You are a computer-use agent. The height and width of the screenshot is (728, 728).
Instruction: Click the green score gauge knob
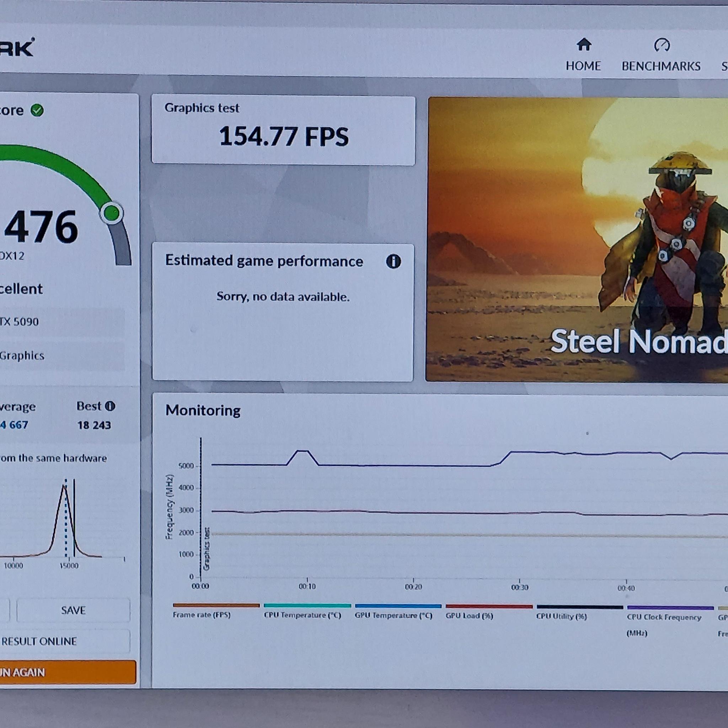point(112,213)
